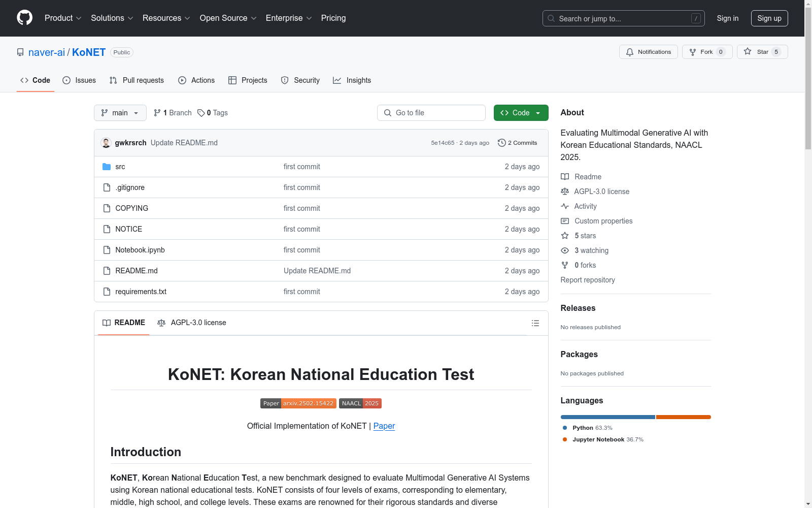Open the Pricing link
The height and width of the screenshot is (508, 812).
pyautogui.click(x=333, y=18)
